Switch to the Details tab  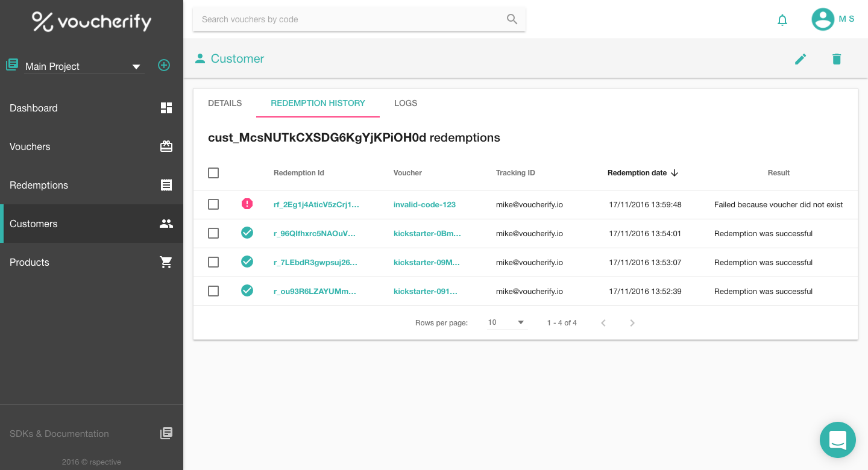pyautogui.click(x=225, y=103)
